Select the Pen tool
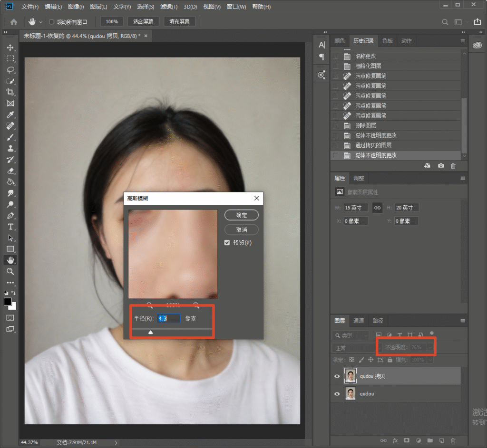 (x=10, y=216)
